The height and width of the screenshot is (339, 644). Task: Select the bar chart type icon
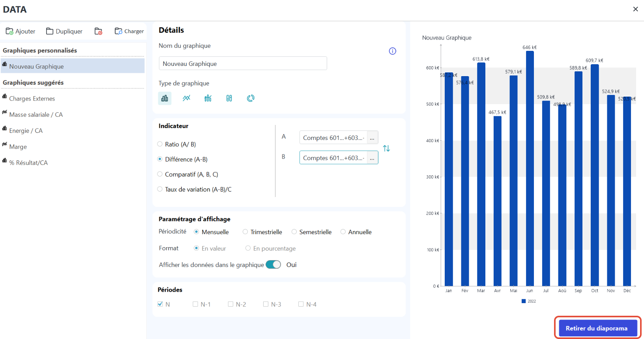click(165, 98)
